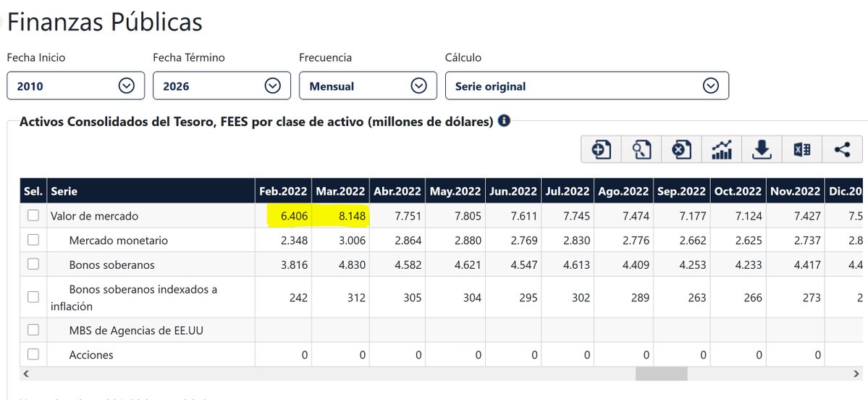The width and height of the screenshot is (868, 400).
Task: Export the table with the Excel icon
Action: tap(802, 149)
